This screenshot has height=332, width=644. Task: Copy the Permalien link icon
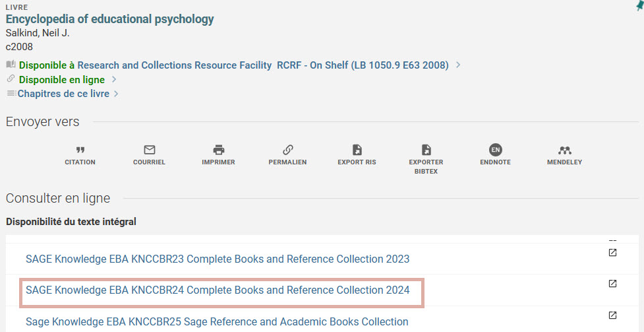287,150
